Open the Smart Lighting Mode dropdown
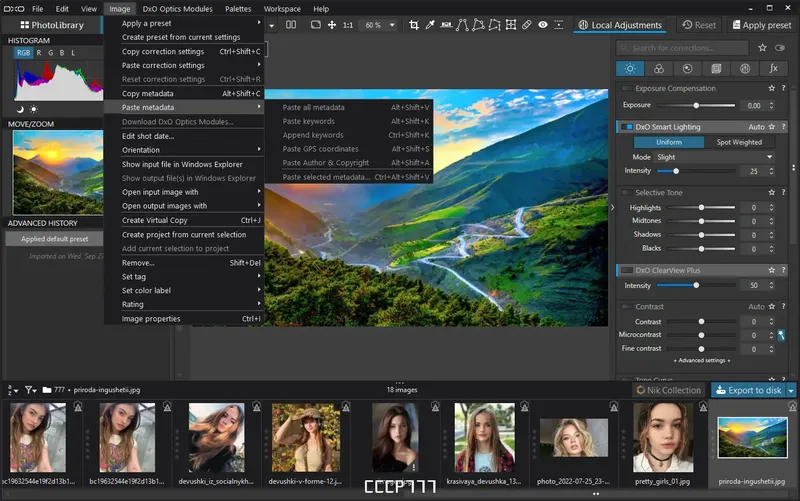The image size is (800, 501). pos(714,157)
